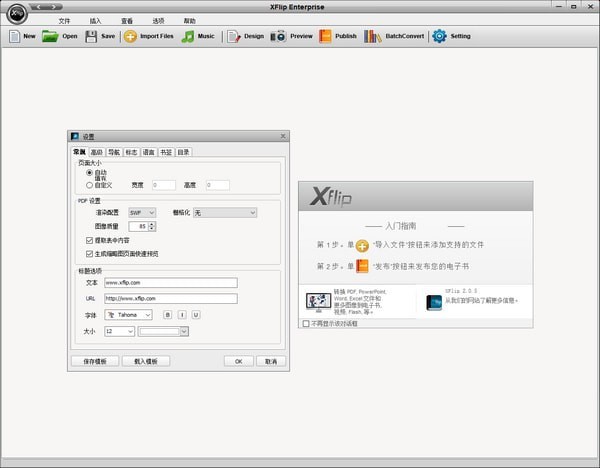This screenshot has width=600, height=468.
Task: Open a project with the Open folder icon
Action: click(x=50, y=36)
